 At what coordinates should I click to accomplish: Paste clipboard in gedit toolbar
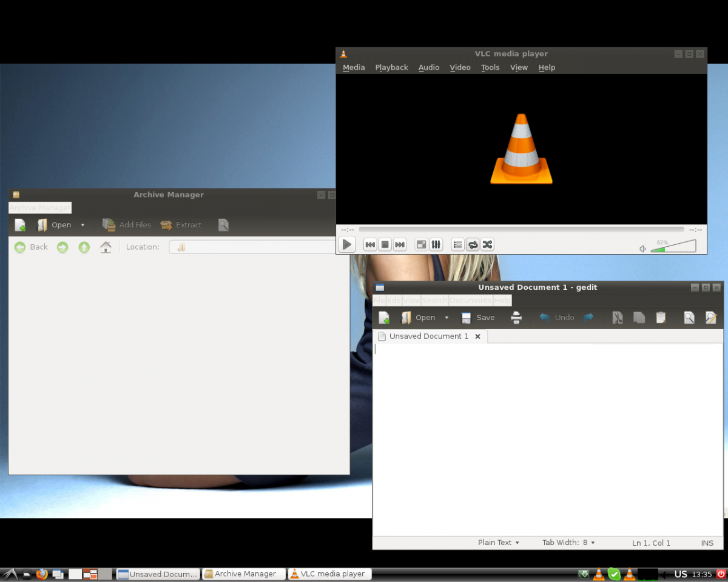coord(661,318)
